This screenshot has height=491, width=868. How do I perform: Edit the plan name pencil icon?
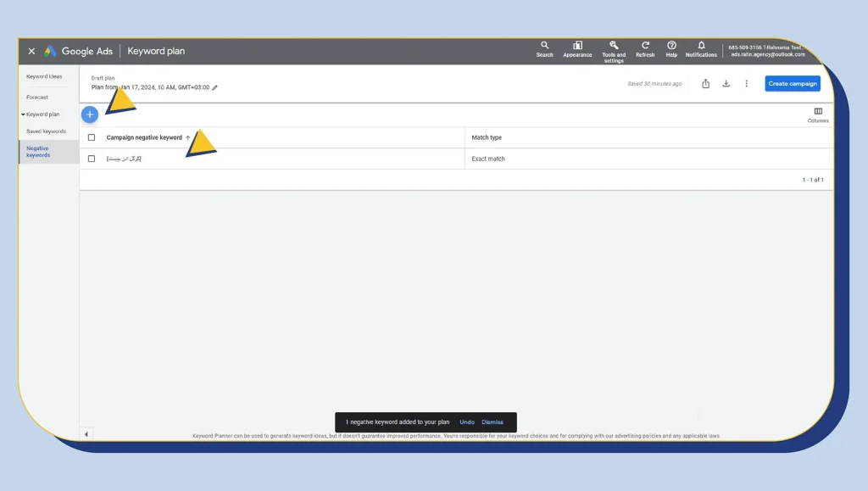[x=214, y=87]
